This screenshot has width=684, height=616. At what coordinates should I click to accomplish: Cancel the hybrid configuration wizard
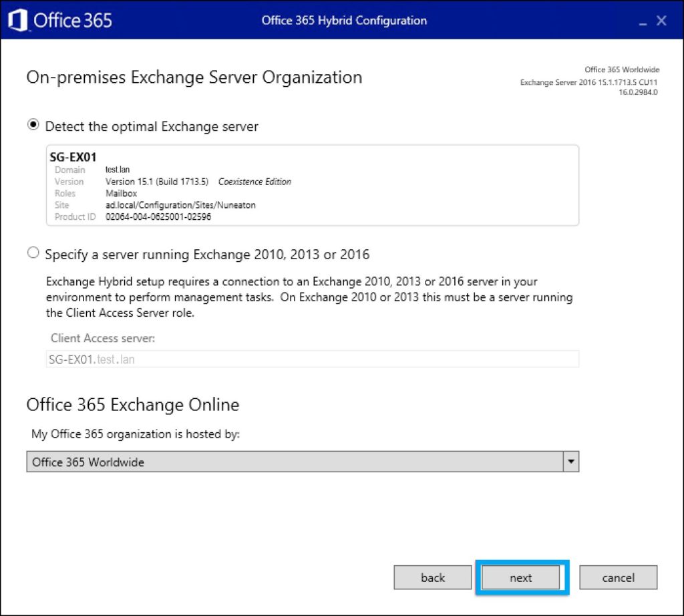618,578
